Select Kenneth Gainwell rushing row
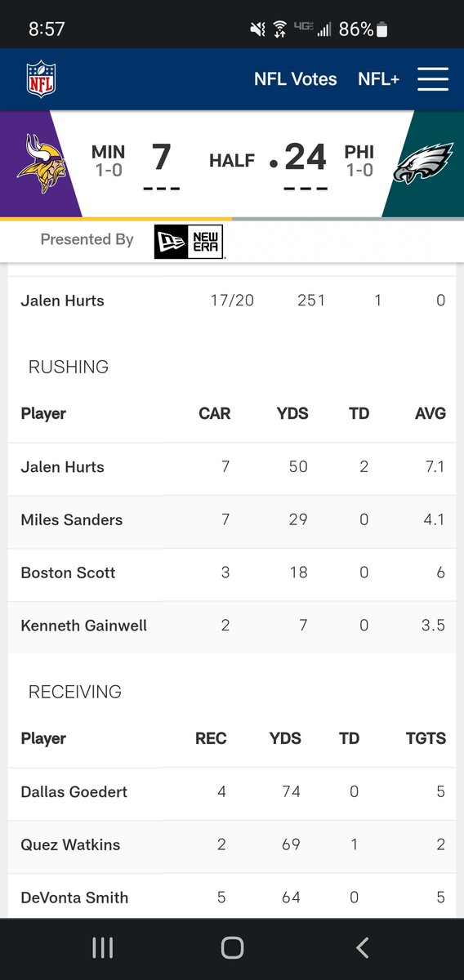This screenshot has width=464, height=980. pos(232,626)
